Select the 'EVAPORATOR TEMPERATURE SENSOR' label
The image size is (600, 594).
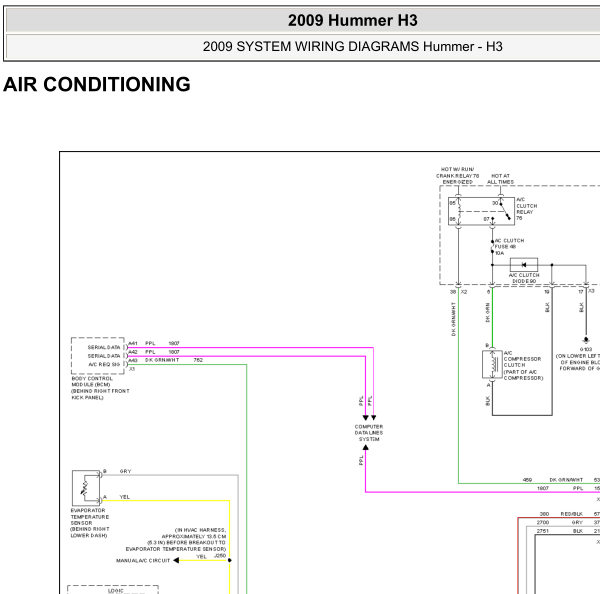click(90, 523)
